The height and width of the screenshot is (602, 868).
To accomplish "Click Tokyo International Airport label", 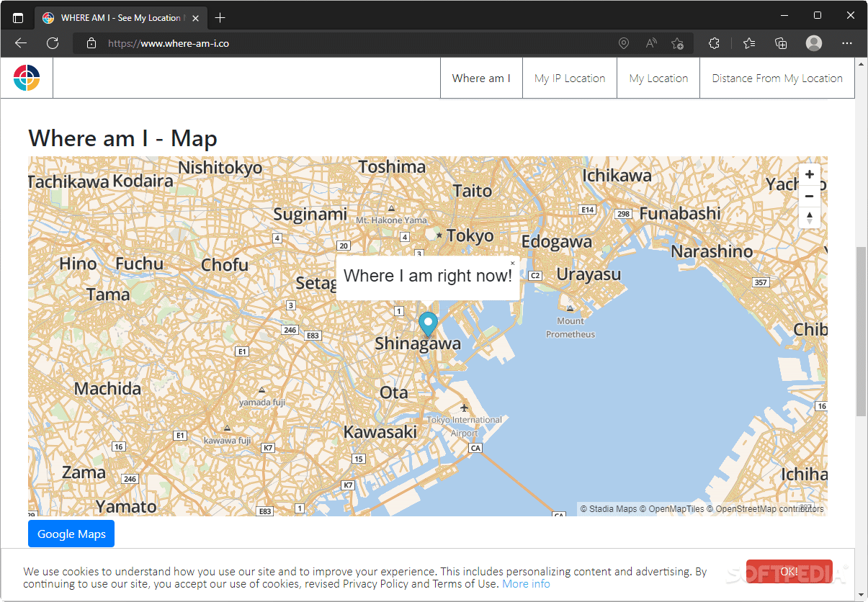I will click(x=465, y=426).
